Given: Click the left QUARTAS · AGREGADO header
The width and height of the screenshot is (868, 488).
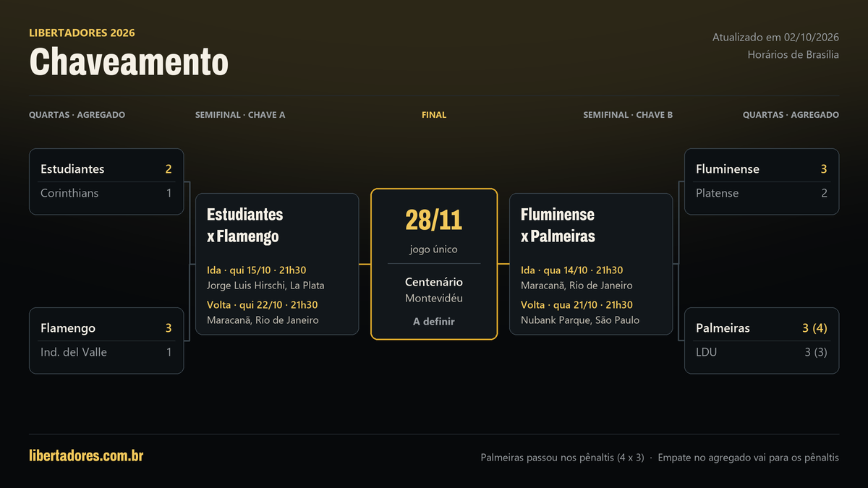Looking at the screenshot, I should click(77, 115).
